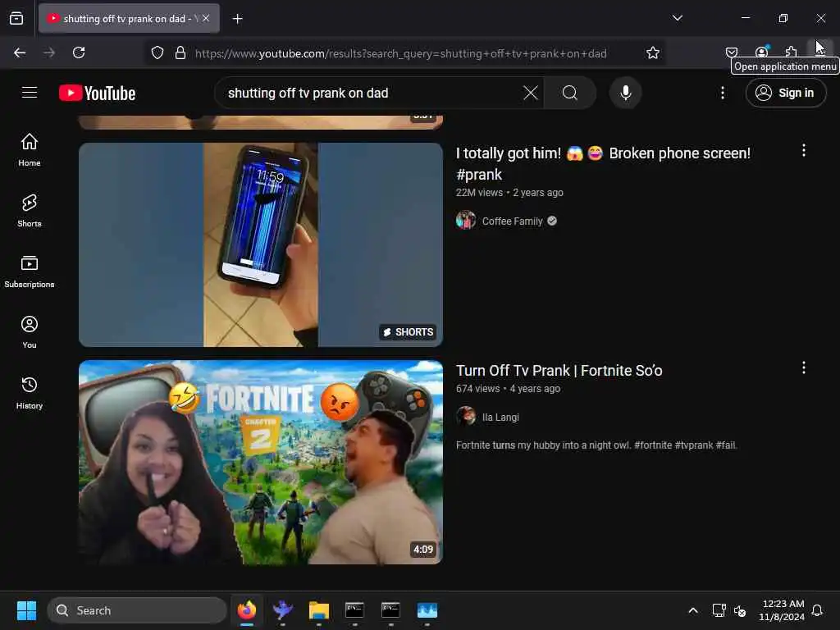The image size is (840, 630).
Task: Go back with the browser back arrow
Action: (20, 52)
